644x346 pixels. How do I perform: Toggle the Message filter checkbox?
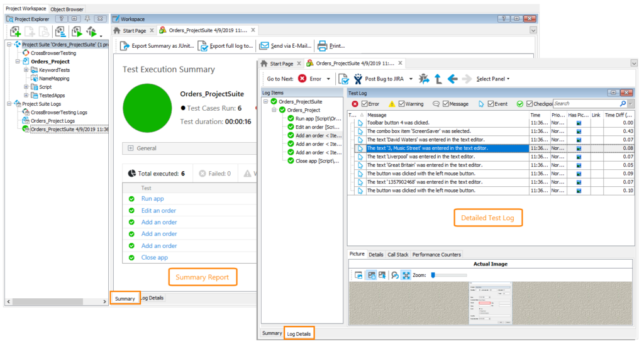pyautogui.click(x=446, y=104)
